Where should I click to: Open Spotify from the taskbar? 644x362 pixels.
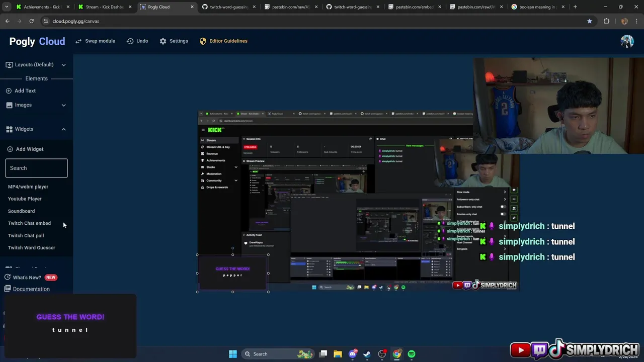tap(412, 354)
